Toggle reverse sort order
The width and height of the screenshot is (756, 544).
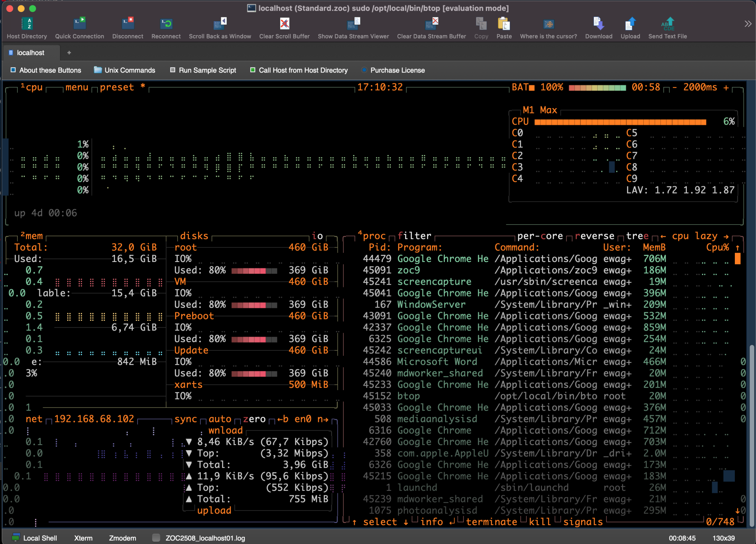point(595,236)
